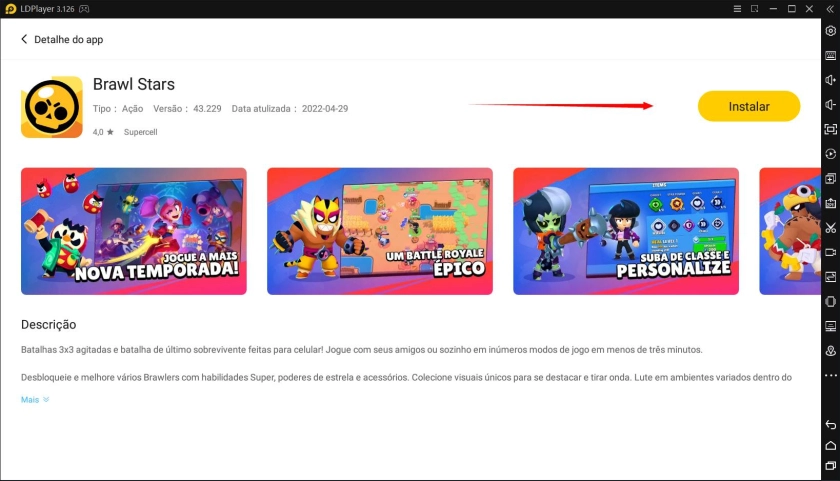Open the keyboard mapping tool

[830, 56]
